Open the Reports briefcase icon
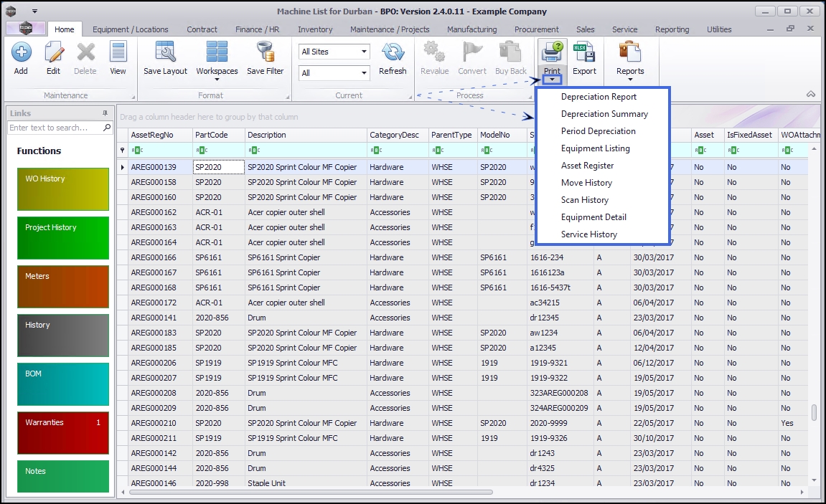 click(629, 52)
